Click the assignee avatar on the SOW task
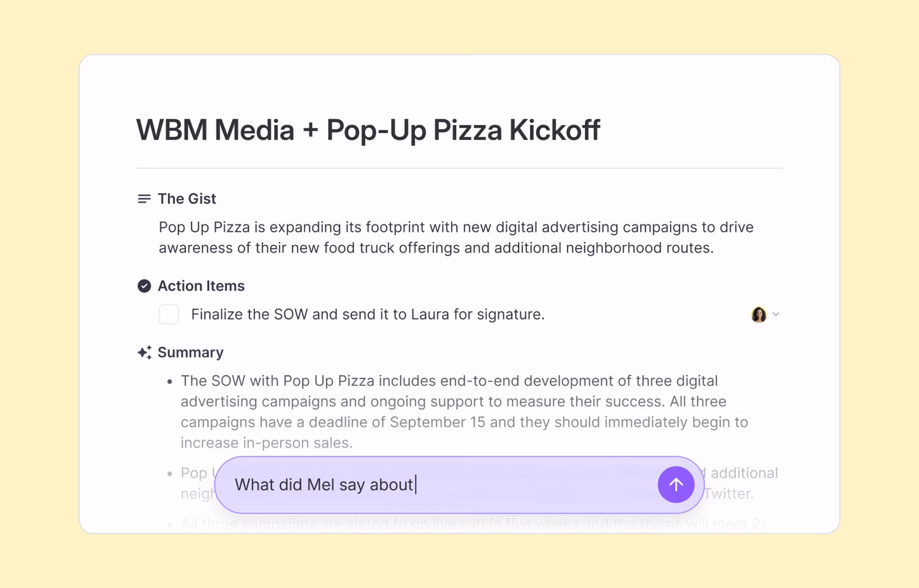The width and height of the screenshot is (919, 588). (760, 314)
